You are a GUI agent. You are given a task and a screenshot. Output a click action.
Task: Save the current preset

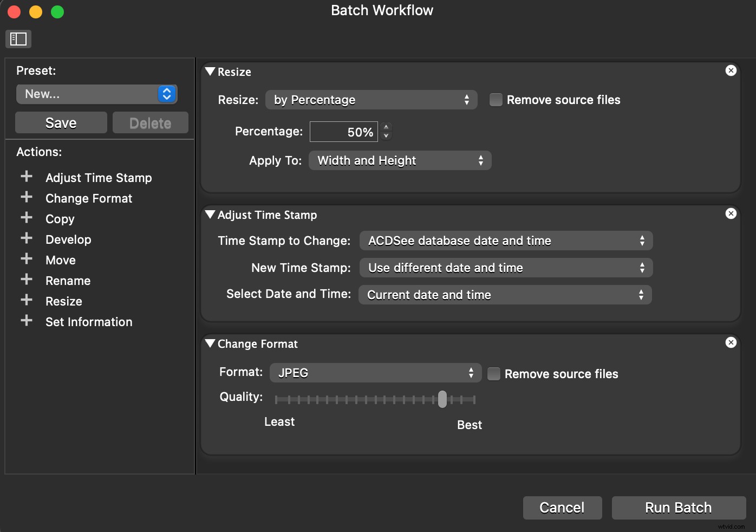click(x=60, y=122)
